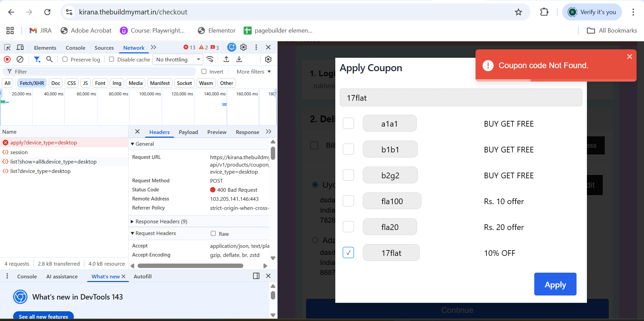Open the Adobe Acrobat bookmark
The height and width of the screenshot is (321, 644).
point(86,31)
